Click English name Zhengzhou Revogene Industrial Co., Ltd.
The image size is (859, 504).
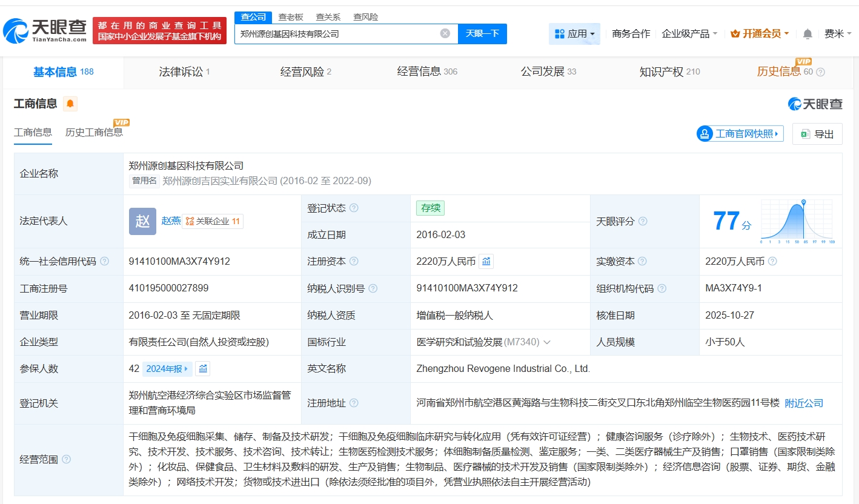[x=503, y=368]
